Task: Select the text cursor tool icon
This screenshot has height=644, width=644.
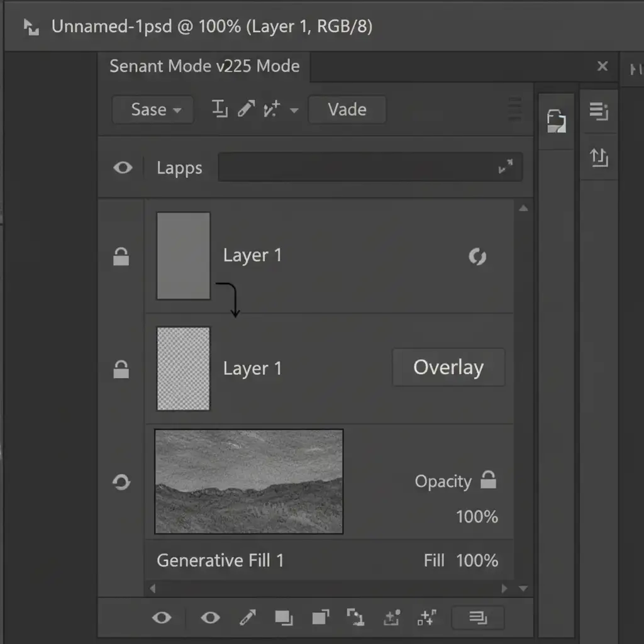Action: [x=219, y=109]
